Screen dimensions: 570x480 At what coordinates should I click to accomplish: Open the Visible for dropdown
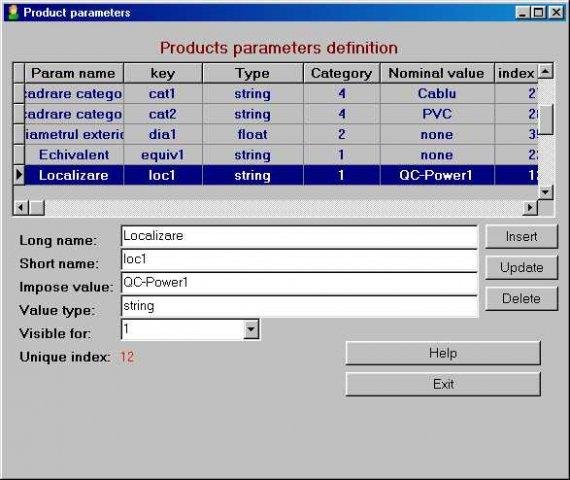pos(251,329)
